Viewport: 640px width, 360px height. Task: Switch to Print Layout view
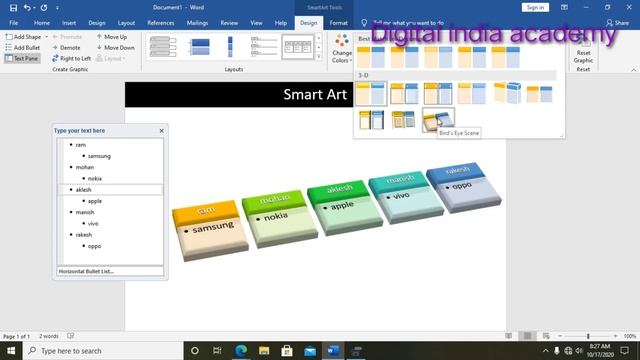click(527, 336)
